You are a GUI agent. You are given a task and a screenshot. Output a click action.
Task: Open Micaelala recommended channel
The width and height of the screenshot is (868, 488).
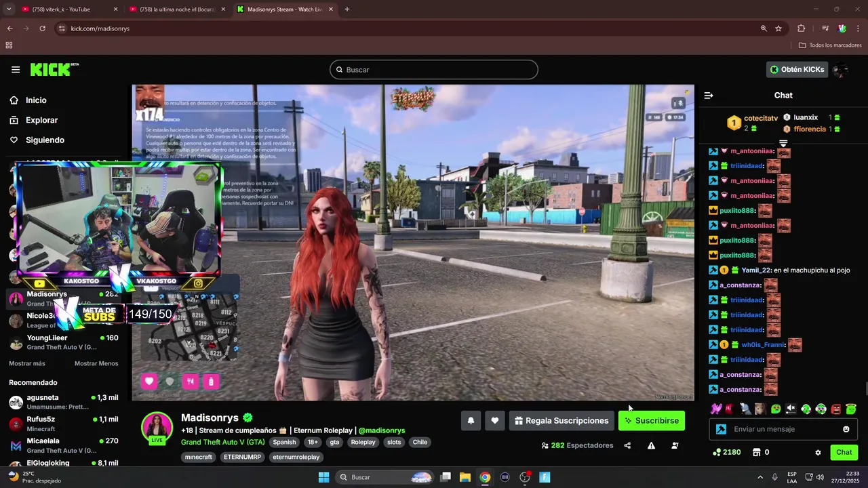(x=64, y=445)
